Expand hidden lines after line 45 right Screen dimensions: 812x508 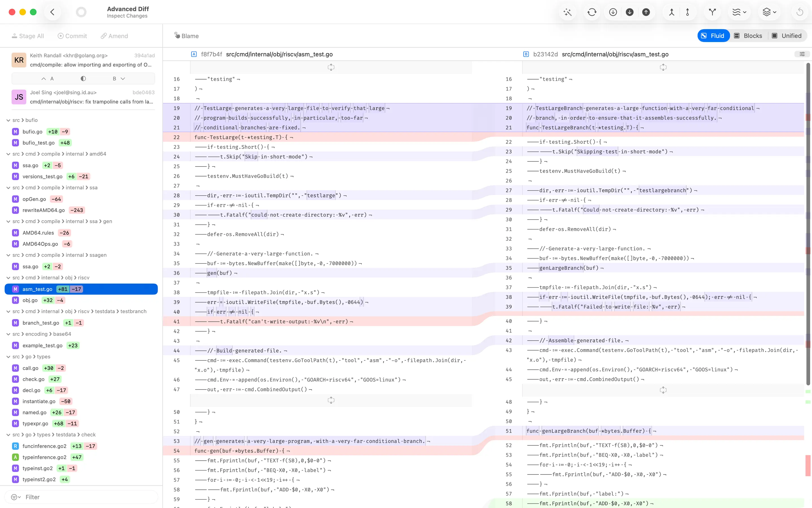(x=663, y=390)
